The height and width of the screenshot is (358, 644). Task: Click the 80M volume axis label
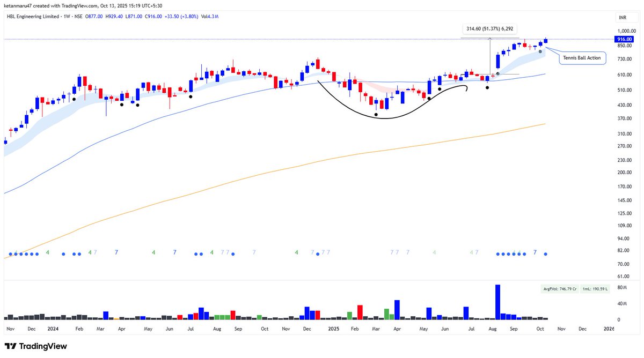tap(621, 288)
